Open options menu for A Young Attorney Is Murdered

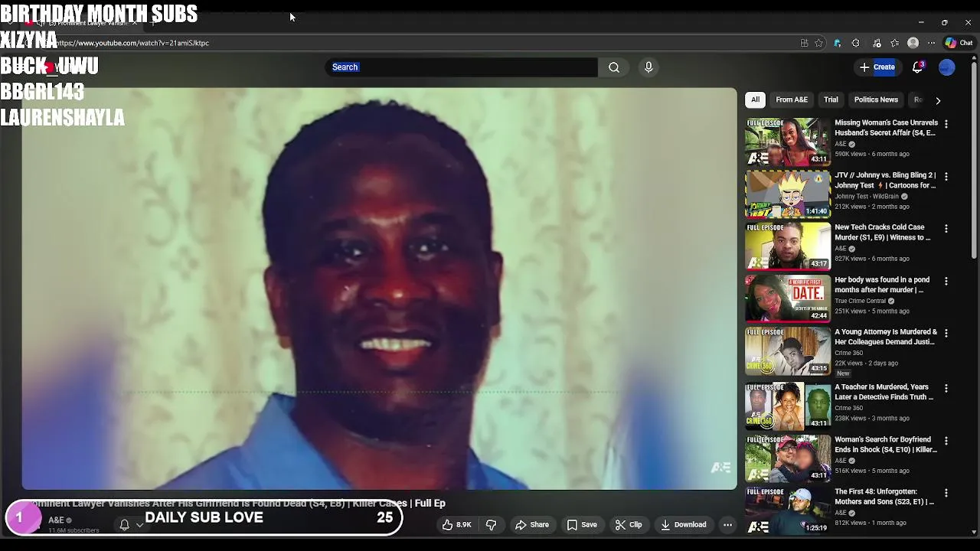pyautogui.click(x=946, y=333)
